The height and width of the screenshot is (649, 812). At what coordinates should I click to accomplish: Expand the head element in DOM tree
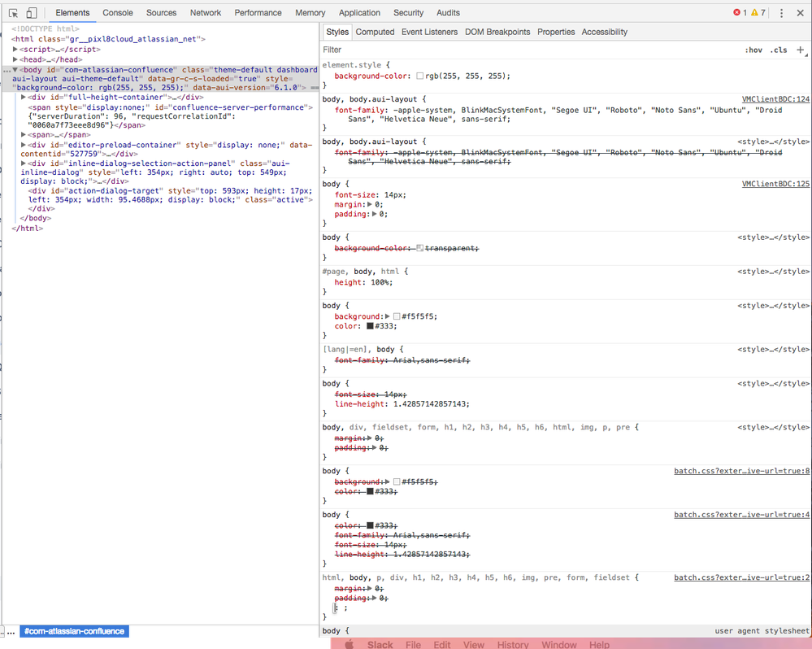(16, 59)
